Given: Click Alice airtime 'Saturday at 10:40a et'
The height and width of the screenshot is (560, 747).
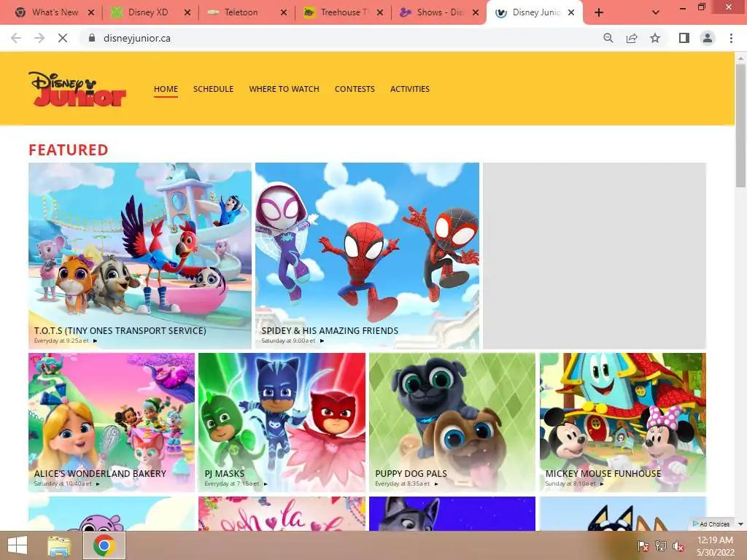Looking at the screenshot, I should (x=63, y=484).
